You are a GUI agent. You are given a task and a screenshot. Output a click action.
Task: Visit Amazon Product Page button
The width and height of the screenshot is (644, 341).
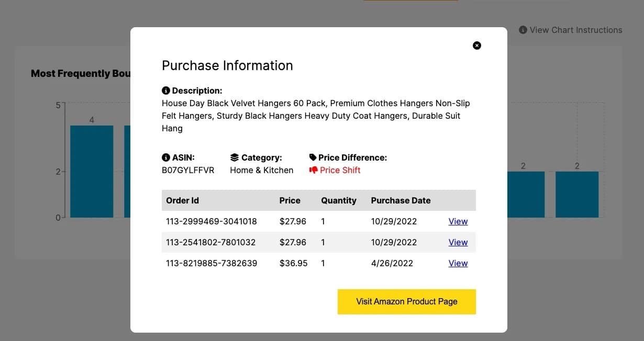pyautogui.click(x=407, y=302)
